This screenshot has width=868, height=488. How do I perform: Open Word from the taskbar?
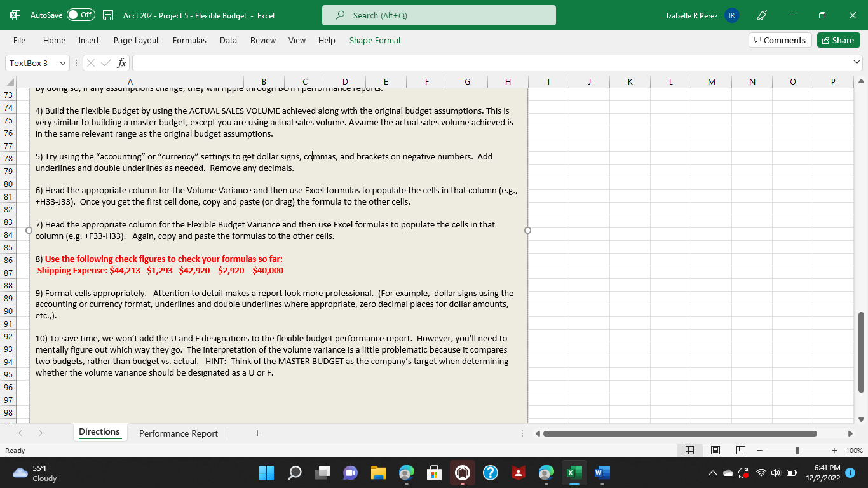point(601,473)
